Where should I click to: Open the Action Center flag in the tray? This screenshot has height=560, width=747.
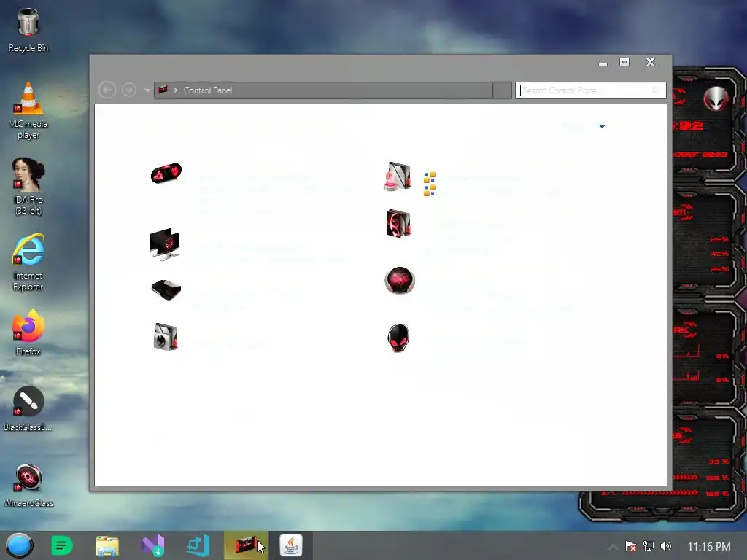coord(631,546)
